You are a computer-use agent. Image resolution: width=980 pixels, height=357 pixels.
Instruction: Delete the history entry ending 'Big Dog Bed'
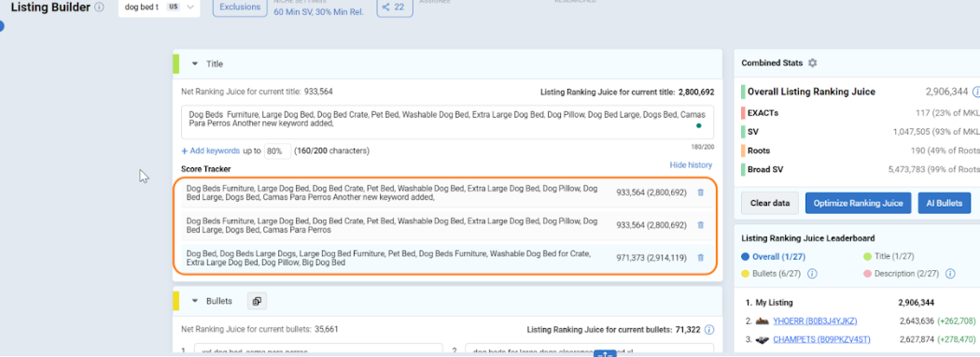click(700, 257)
